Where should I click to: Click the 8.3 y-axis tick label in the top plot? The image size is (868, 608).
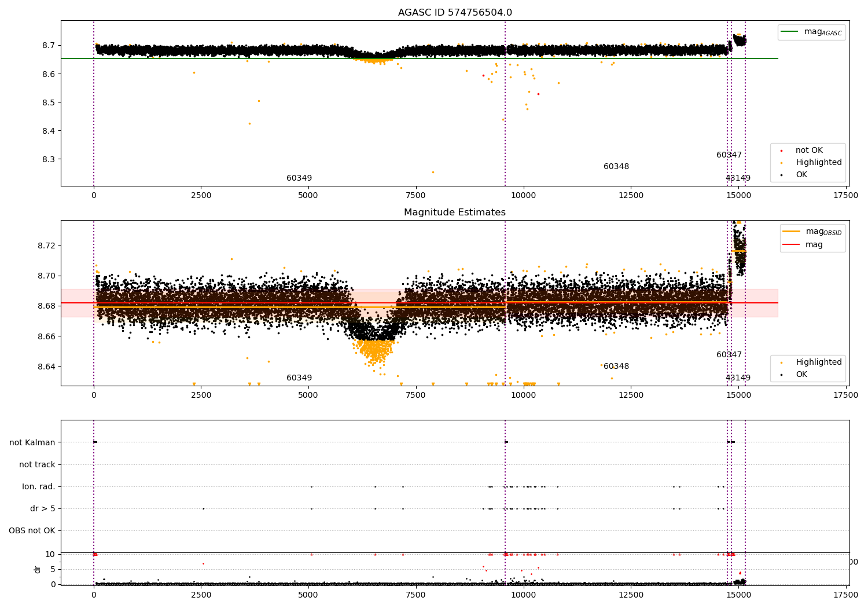pyautogui.click(x=49, y=159)
